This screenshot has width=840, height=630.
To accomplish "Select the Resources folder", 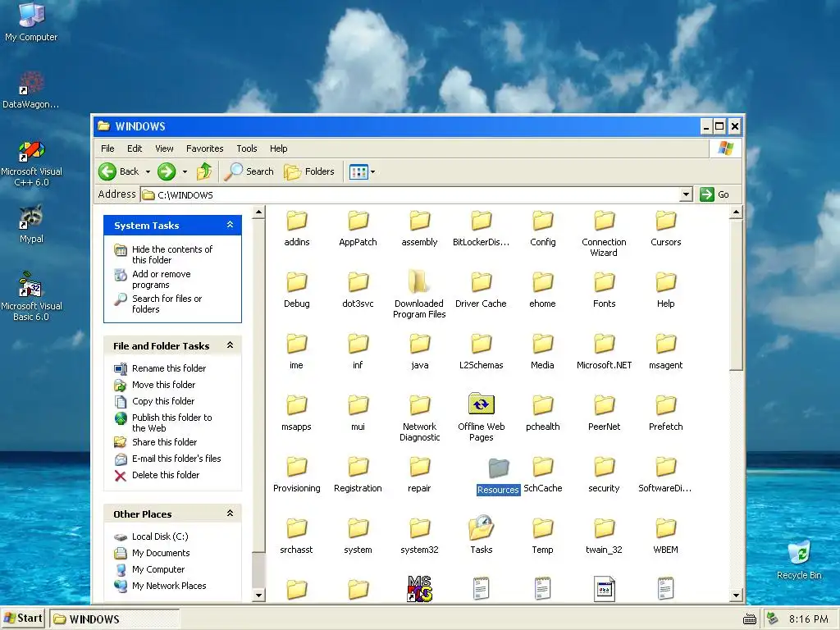I will (x=498, y=477).
